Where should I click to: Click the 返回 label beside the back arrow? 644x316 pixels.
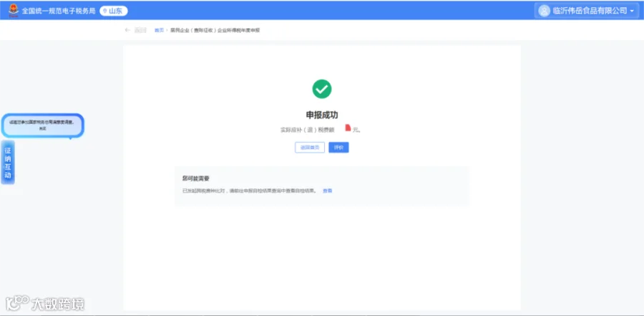point(140,30)
